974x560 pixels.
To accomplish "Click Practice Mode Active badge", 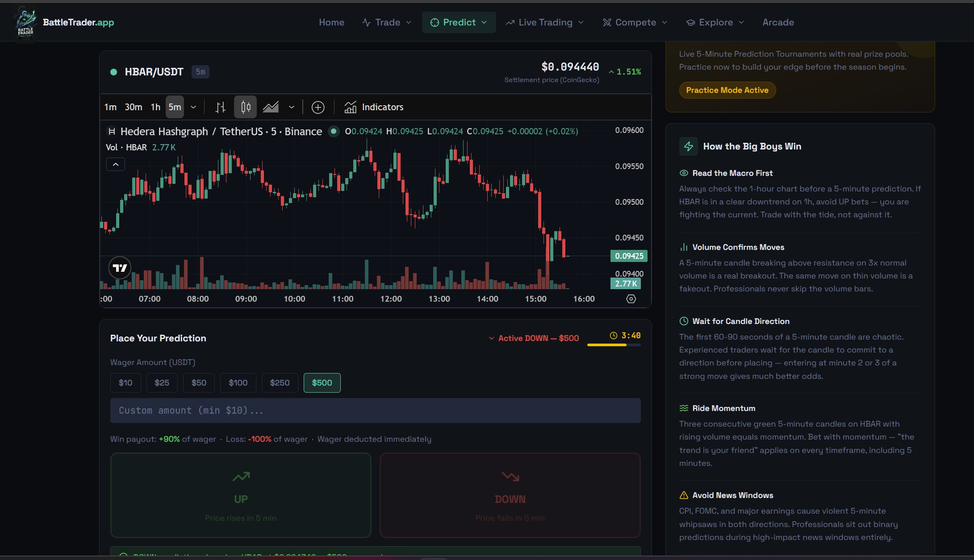I will pyautogui.click(x=727, y=90).
